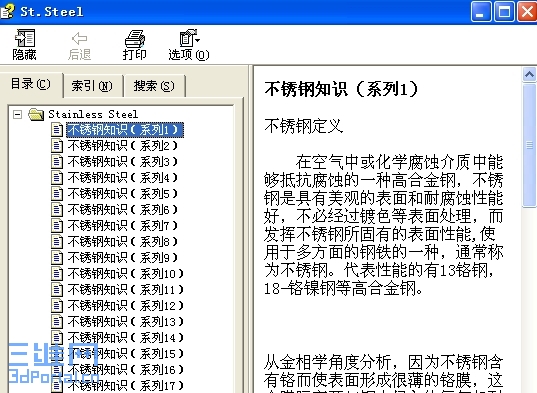This screenshot has width=537, height=393.
Task: Click page icon beside 系列6 topic
Action: coord(57,210)
